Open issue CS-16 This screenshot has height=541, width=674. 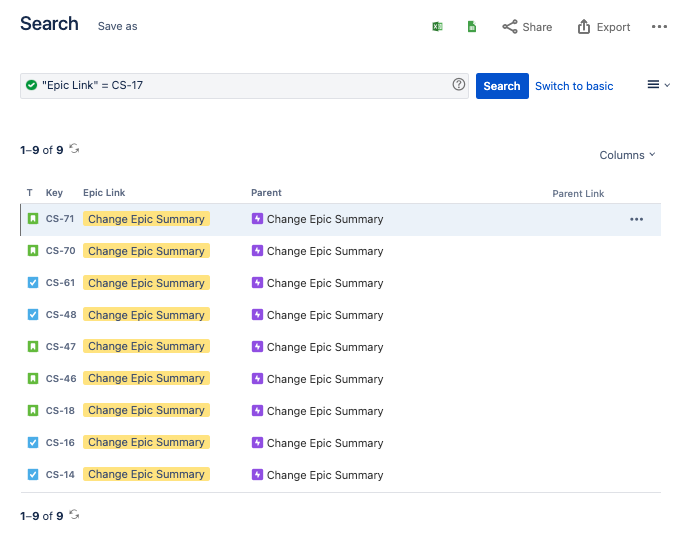point(60,443)
